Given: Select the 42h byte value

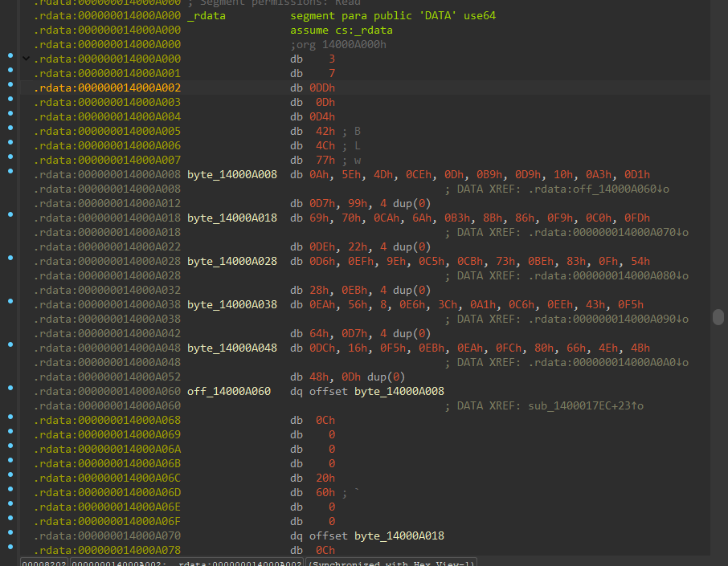Looking at the screenshot, I should 325,132.
